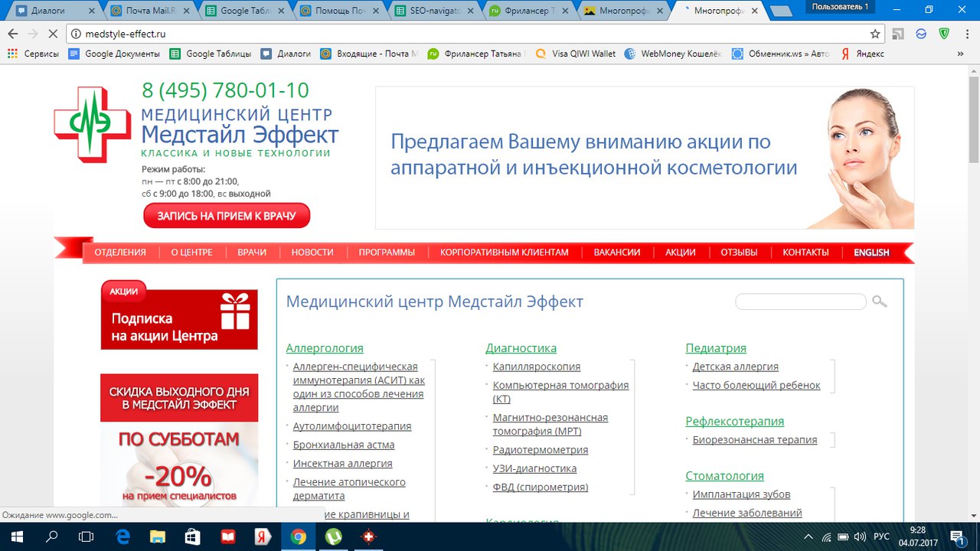
Task: Switch to the Почта Mail.Ru browser tab
Action: click(x=150, y=11)
